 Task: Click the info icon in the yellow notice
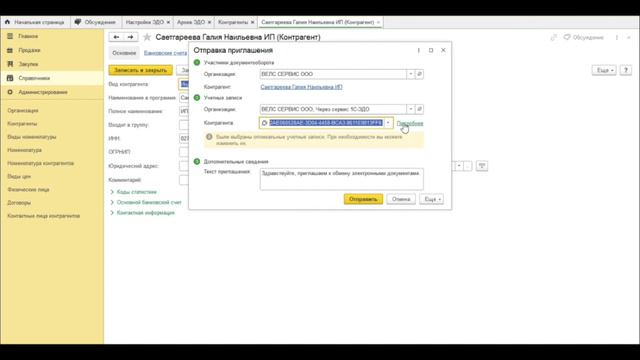[209, 137]
